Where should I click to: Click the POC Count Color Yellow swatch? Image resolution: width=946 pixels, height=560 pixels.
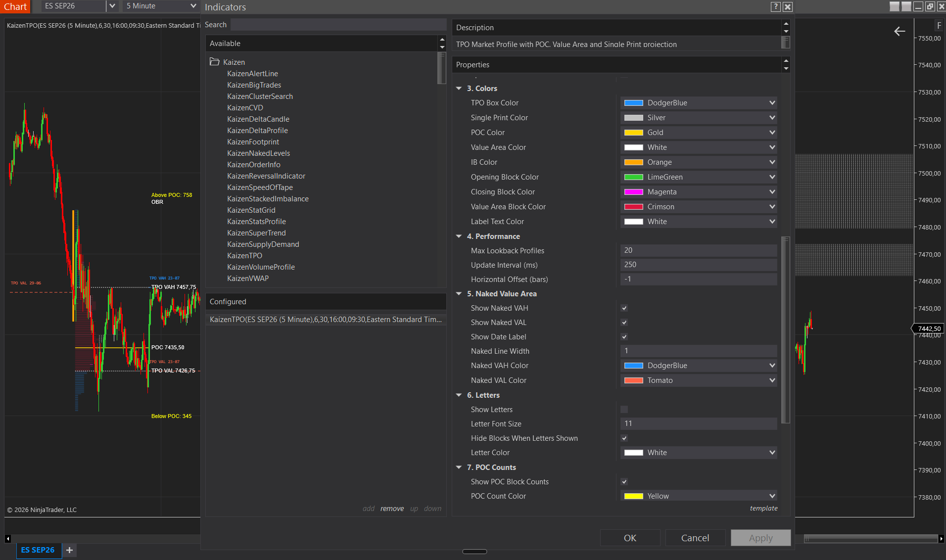pyautogui.click(x=634, y=496)
